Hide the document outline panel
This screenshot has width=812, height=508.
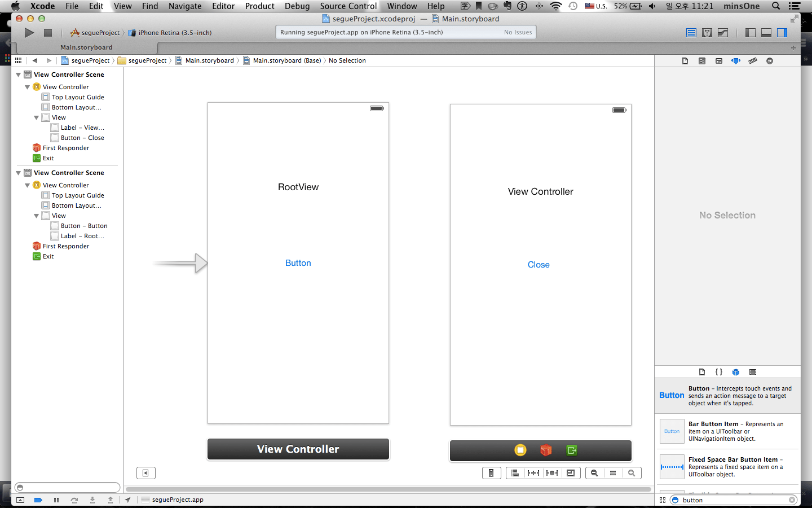[x=145, y=473]
